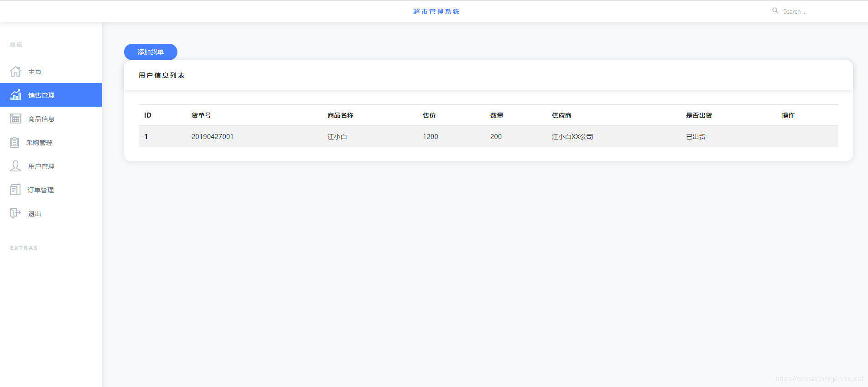This screenshot has width=868, height=387.
Task: Click the 售价 column header
Action: tap(429, 115)
